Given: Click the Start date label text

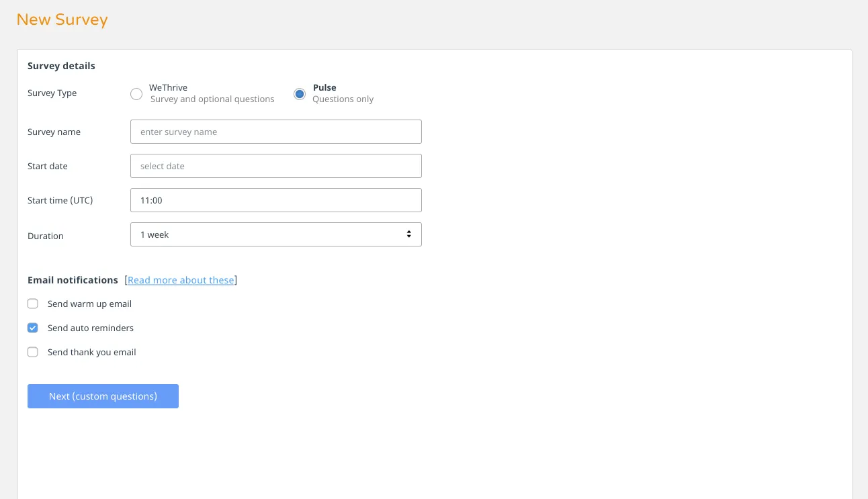Looking at the screenshot, I should coord(48,166).
